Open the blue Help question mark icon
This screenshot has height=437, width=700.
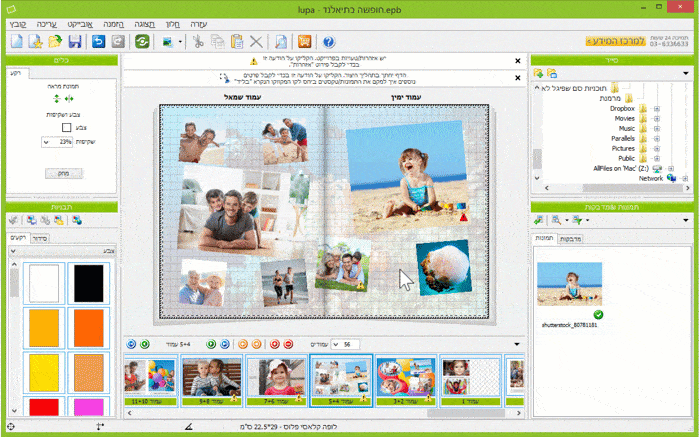point(329,41)
